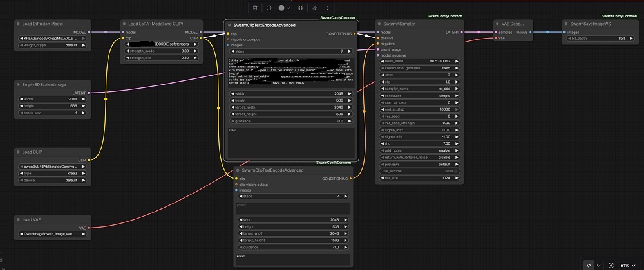Open the qwen3VL clip name selector

(53, 166)
